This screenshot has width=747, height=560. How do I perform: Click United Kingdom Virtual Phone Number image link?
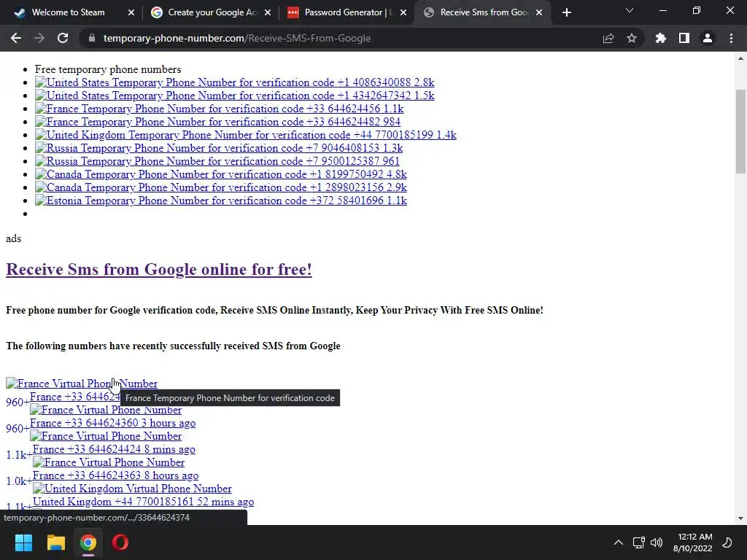coord(132,489)
